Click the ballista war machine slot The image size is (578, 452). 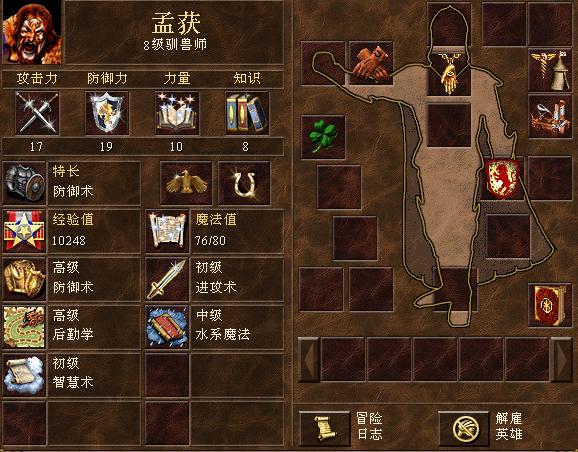(x=550, y=117)
